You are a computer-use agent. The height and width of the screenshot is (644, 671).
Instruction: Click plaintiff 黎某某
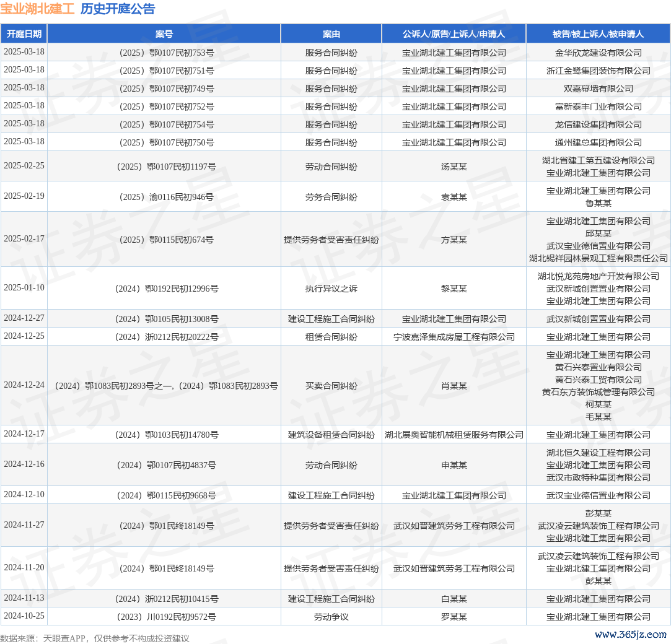(454, 289)
